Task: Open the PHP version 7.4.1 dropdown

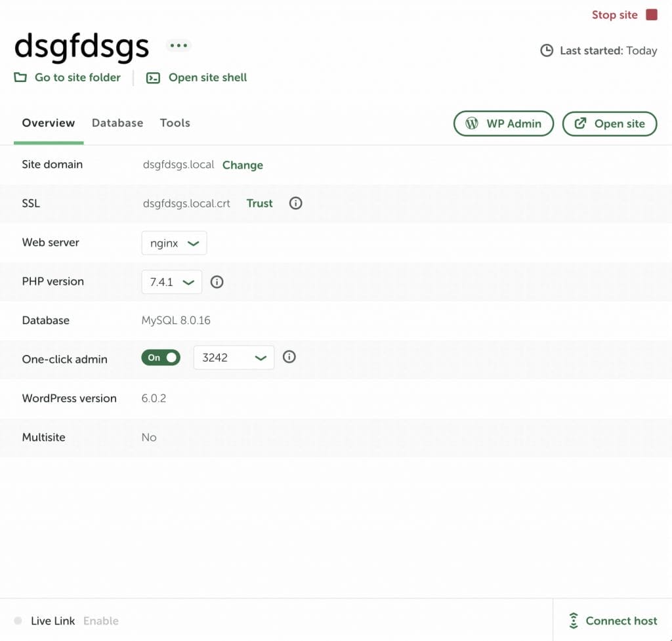Action: [171, 282]
